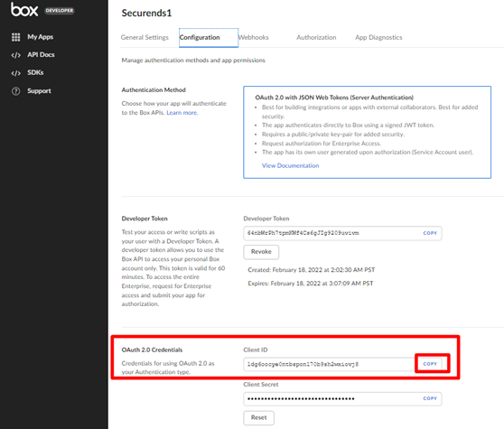Open SDKs in sidebar
The width and height of the screenshot is (504, 429).
coord(35,72)
